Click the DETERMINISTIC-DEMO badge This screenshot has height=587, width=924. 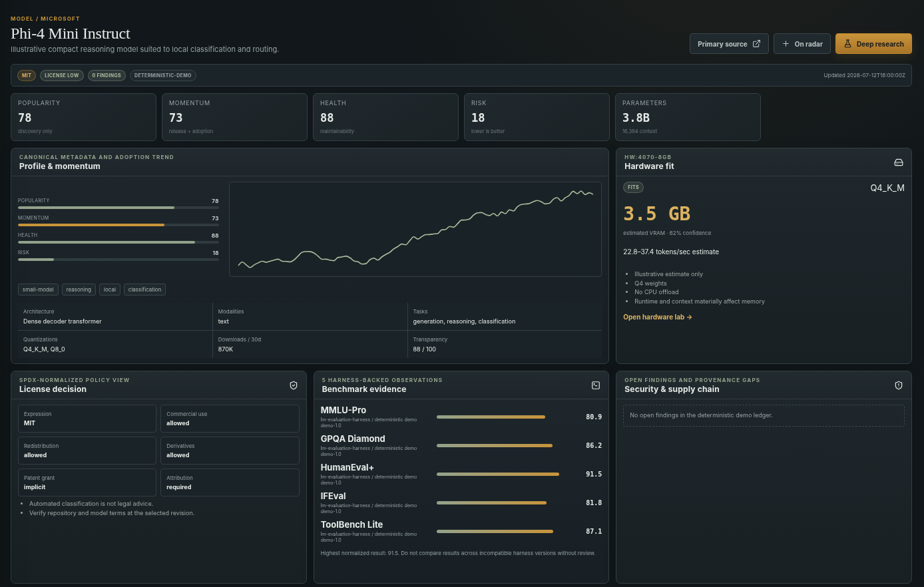(163, 75)
